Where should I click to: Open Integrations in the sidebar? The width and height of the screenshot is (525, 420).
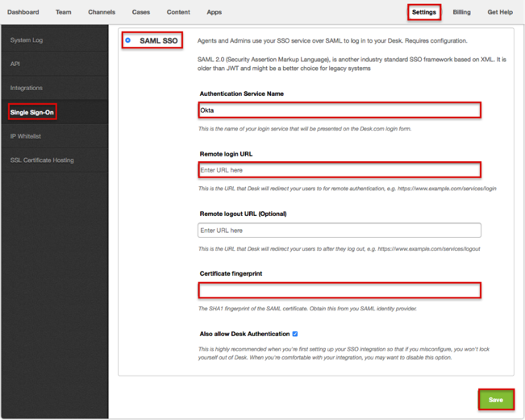coord(27,88)
